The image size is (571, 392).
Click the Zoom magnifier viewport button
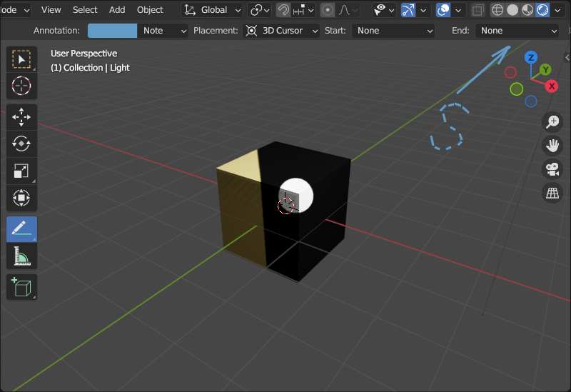click(552, 121)
